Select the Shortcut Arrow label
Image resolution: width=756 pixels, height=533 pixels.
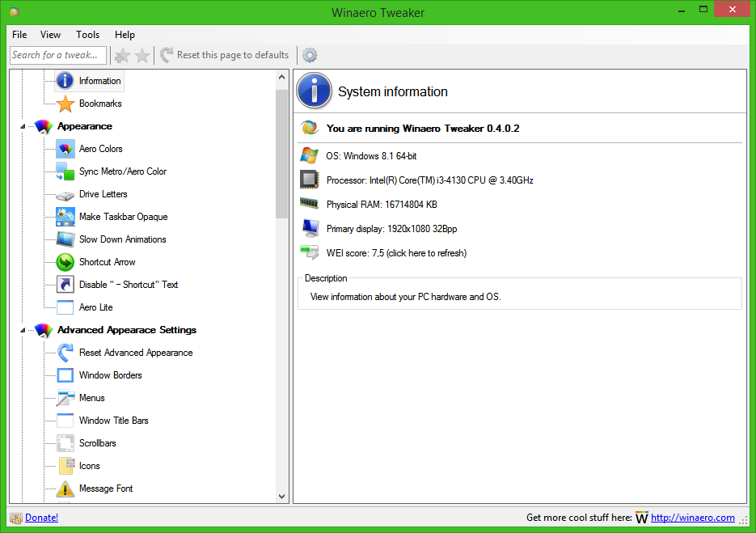pyautogui.click(x=107, y=262)
